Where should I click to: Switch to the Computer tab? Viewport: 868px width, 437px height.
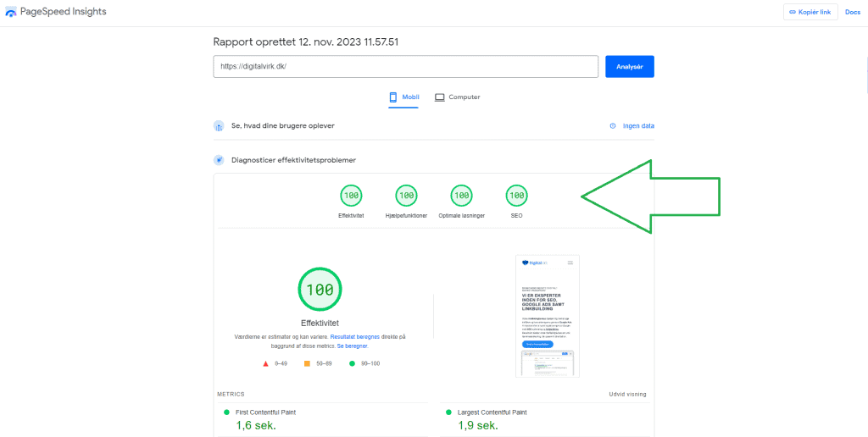(x=458, y=97)
